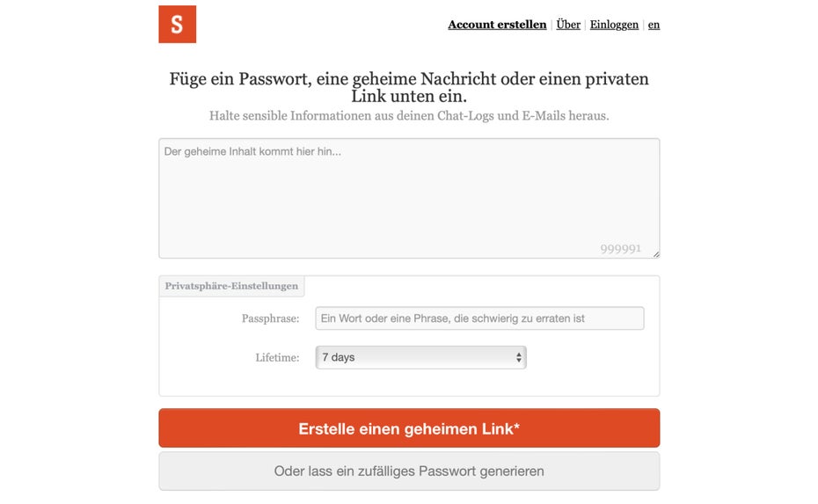818x504 pixels.
Task: Click the 999991 character counter
Action: click(620, 248)
